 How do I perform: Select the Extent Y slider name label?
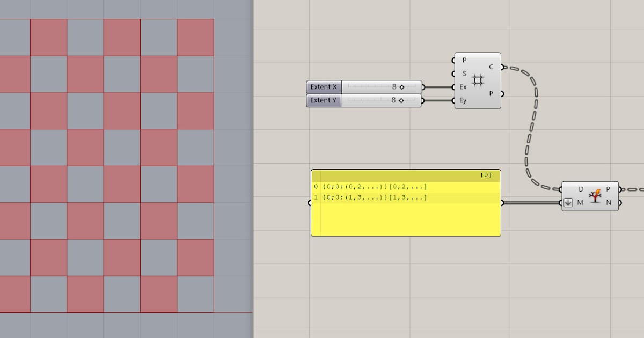323,100
